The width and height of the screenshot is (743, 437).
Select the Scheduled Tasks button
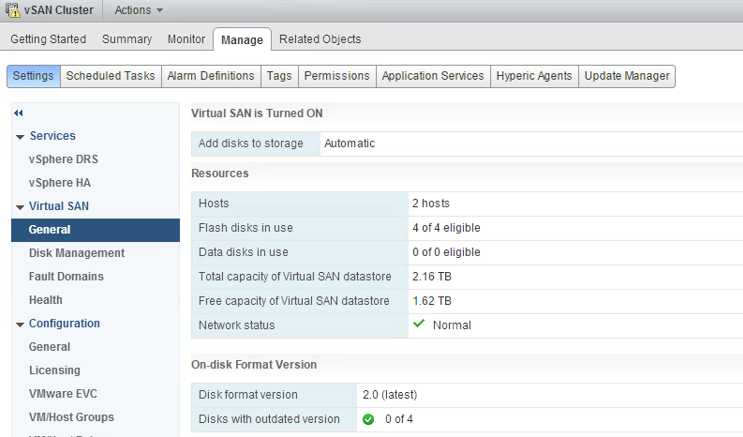[x=110, y=76]
